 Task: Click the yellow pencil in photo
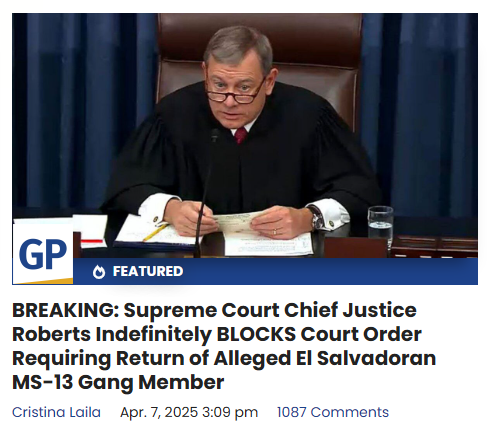[155, 232]
